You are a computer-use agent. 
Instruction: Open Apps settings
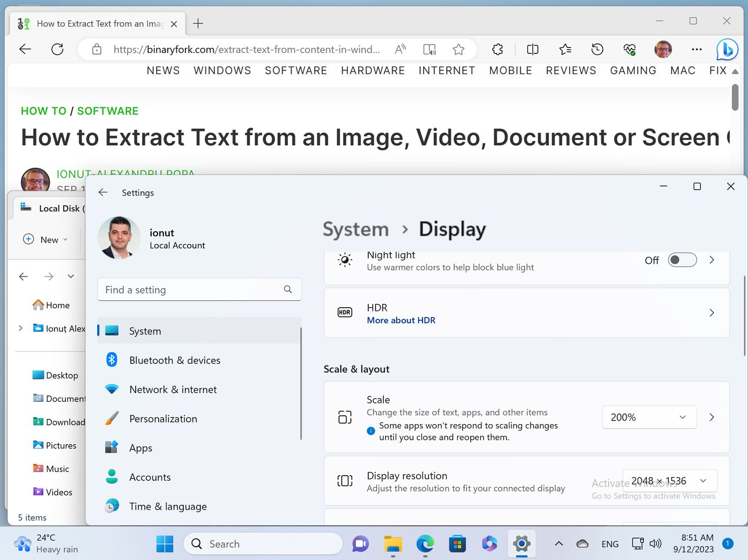coord(141,447)
